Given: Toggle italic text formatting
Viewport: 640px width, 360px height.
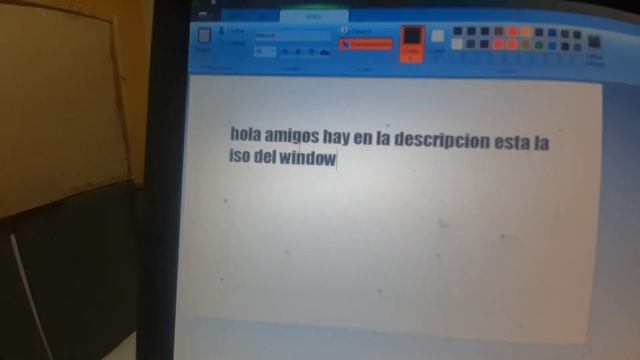Looking at the screenshot, I should coord(298,52).
